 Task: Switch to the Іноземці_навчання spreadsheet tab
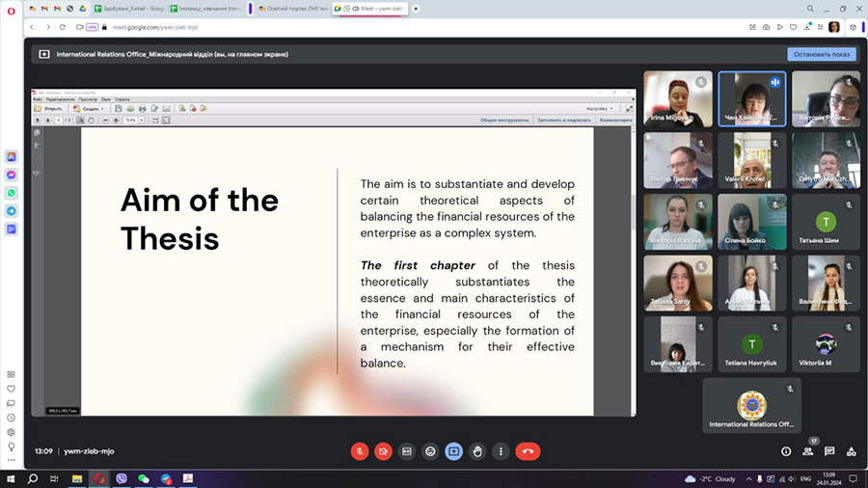(205, 9)
